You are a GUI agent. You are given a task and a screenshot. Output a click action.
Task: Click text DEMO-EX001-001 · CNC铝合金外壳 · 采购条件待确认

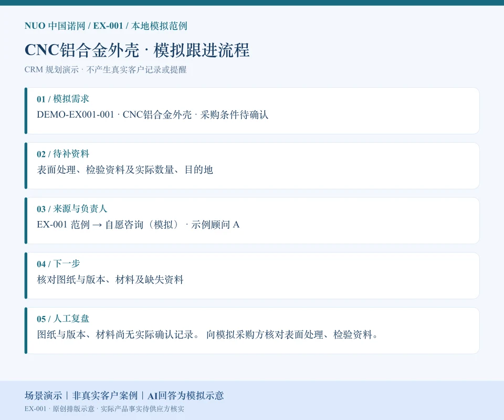(152, 115)
